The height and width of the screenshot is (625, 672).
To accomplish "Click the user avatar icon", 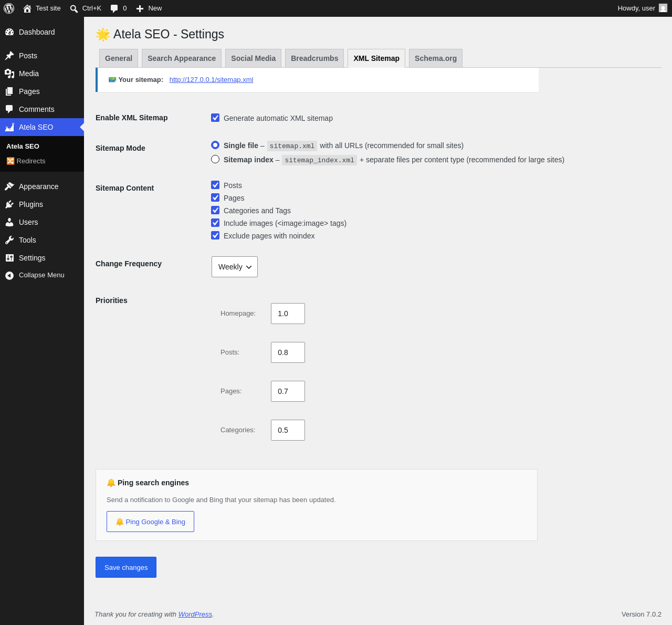I will [x=663, y=8].
